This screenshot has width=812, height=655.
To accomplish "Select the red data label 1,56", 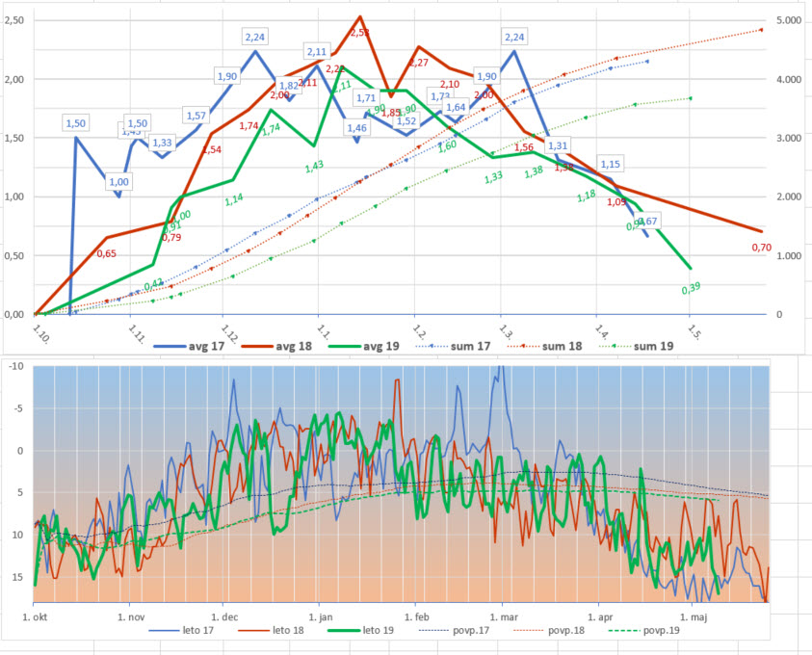I will coord(524,147).
